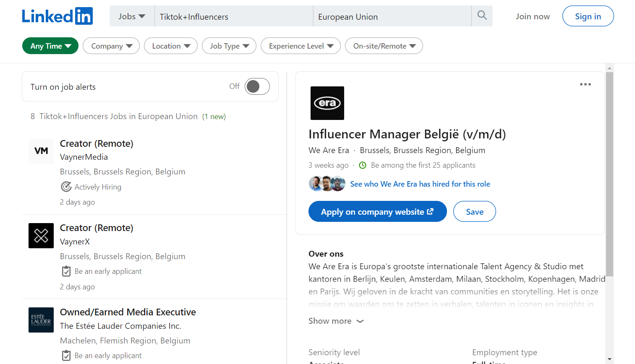This screenshot has height=364, width=635.
Task: Click the Join now link
Action: coord(533,16)
